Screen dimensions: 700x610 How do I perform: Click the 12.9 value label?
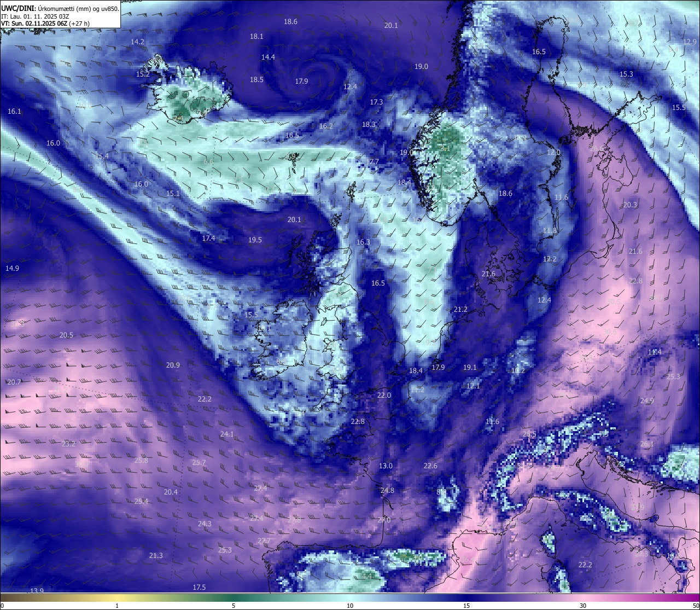690,42
